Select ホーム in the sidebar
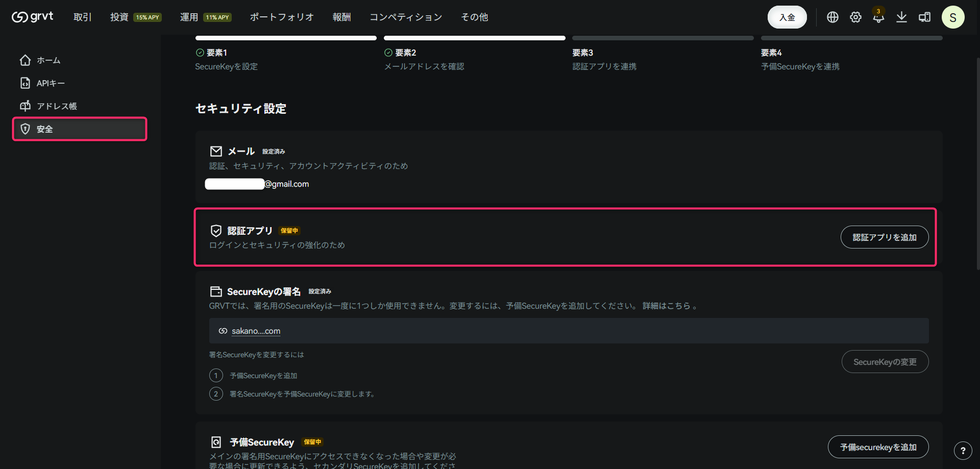The image size is (980, 469). 48,60
